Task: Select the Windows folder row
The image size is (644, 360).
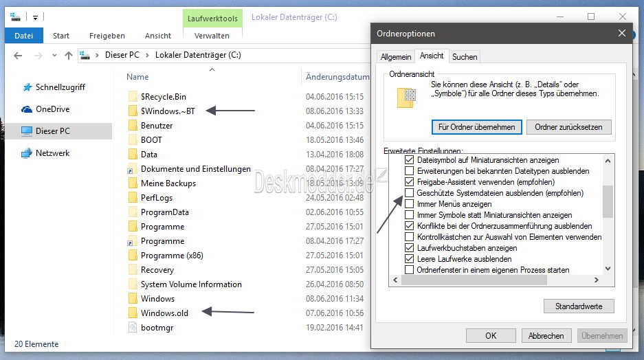Action: 245,298
